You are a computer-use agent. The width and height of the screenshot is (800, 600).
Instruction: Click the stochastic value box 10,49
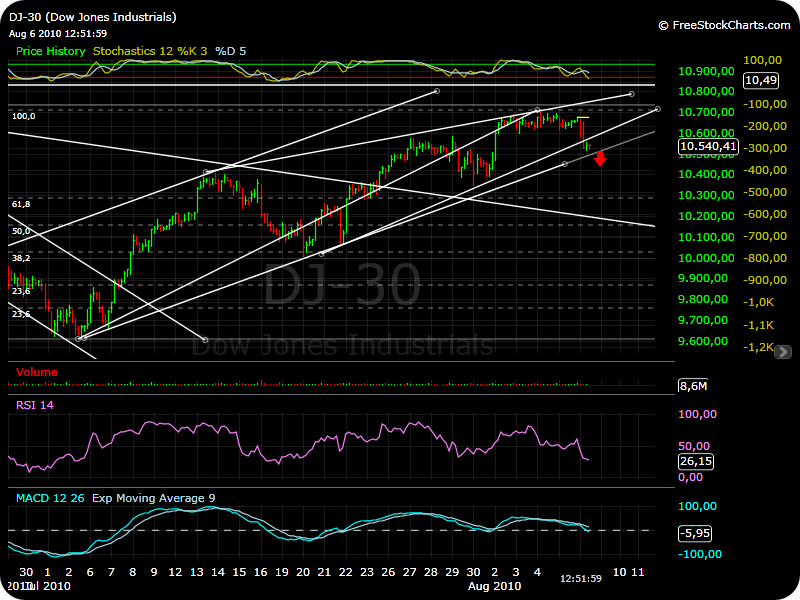761,80
